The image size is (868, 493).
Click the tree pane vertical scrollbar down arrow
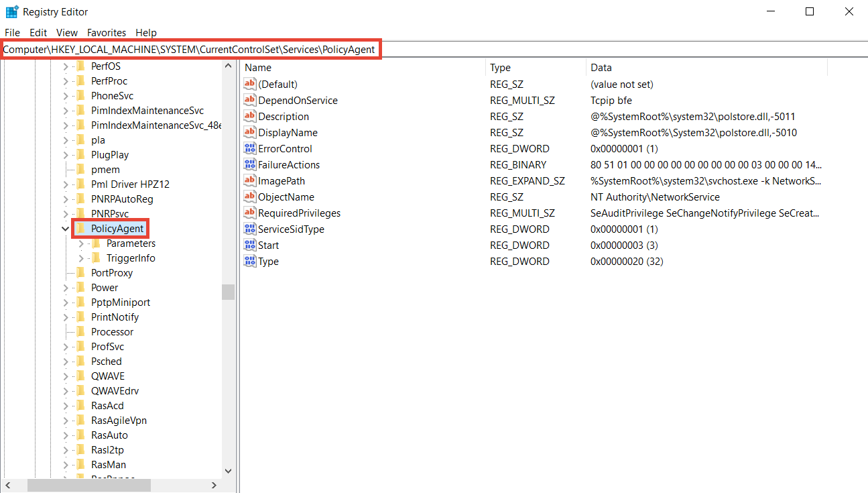tap(228, 471)
